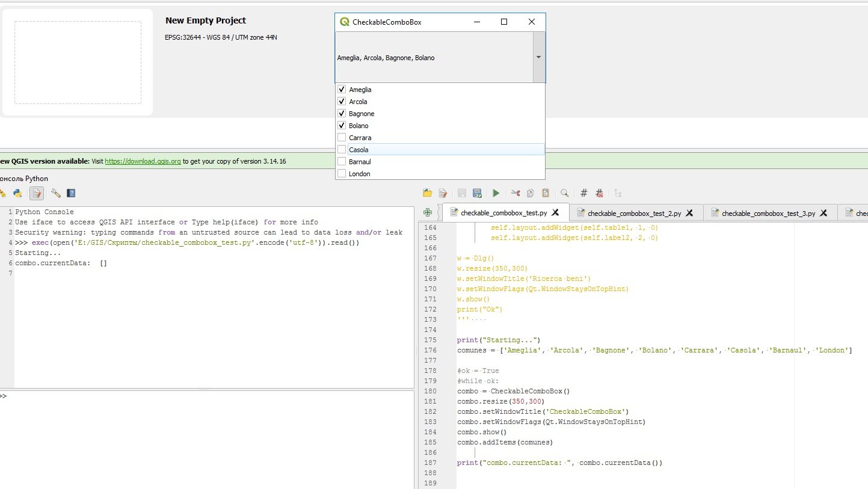Click the Open Script folder icon in editor toolbar
Image resolution: width=868 pixels, height=489 pixels.
click(x=428, y=193)
